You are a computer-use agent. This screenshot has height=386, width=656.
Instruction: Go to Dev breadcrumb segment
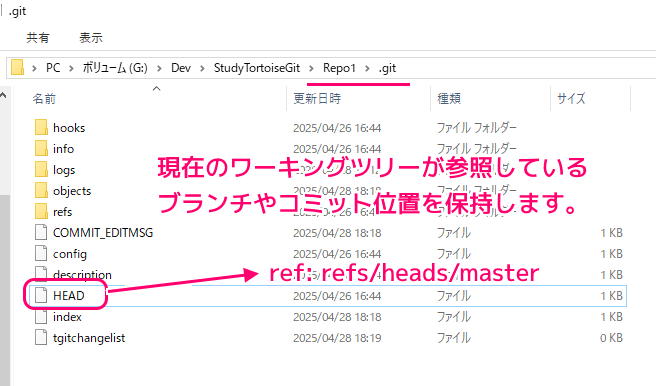pyautogui.click(x=181, y=68)
